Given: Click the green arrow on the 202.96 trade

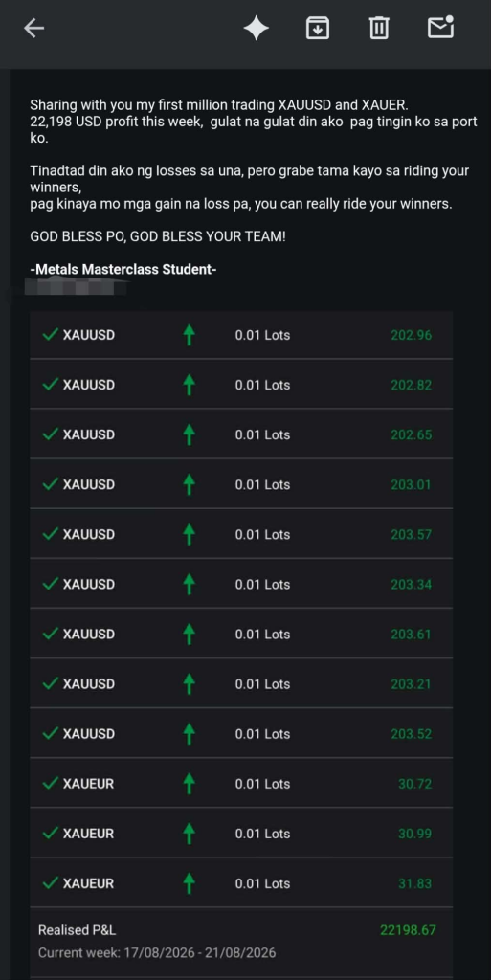Looking at the screenshot, I should pos(189,335).
